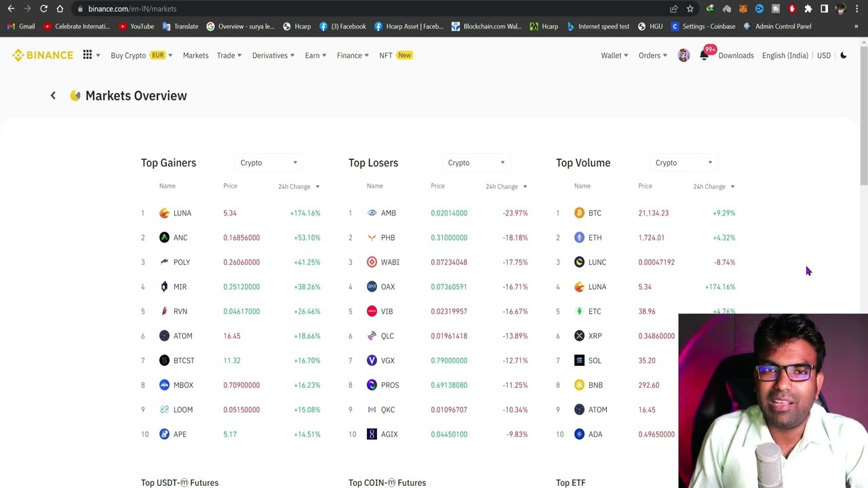Open the notifications bell icon

[704, 56]
